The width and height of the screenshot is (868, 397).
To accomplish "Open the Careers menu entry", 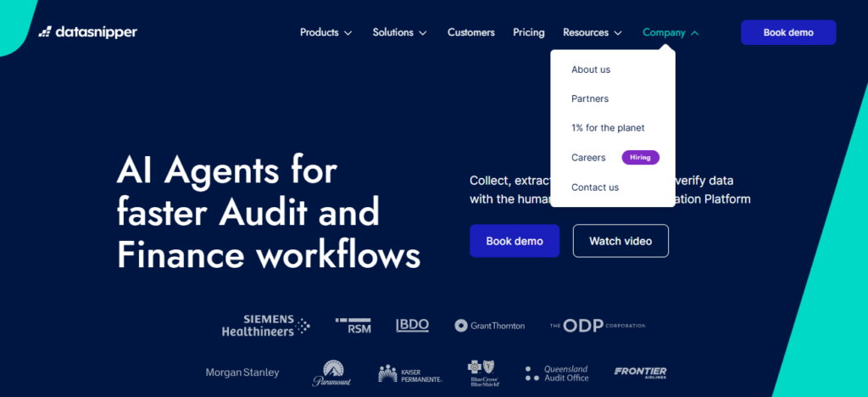I will tap(588, 158).
